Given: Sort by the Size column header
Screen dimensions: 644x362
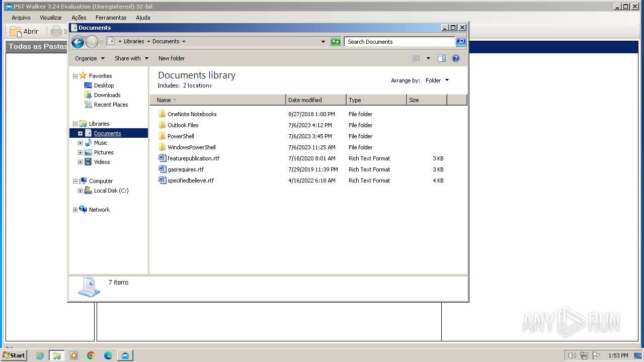Looking at the screenshot, I should coord(427,100).
